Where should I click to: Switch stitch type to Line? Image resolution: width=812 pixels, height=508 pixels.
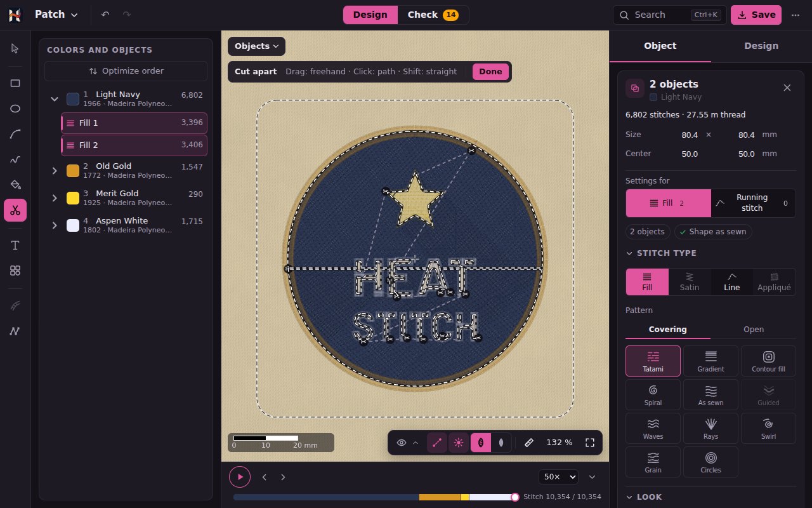coord(732,282)
